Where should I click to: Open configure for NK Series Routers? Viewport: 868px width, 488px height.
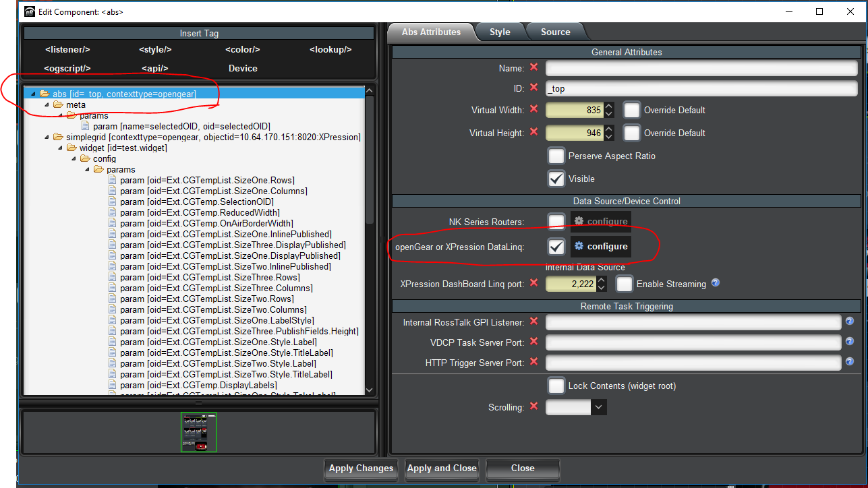[601, 221]
